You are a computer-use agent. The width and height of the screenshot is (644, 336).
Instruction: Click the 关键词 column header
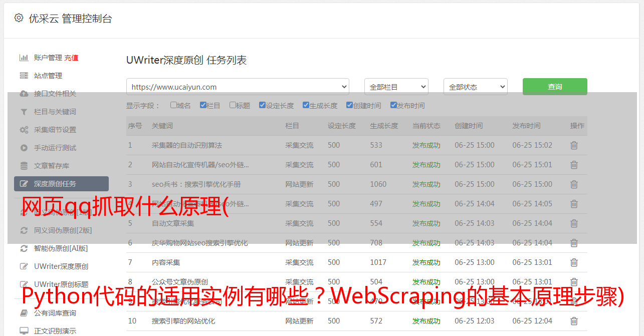click(162, 126)
